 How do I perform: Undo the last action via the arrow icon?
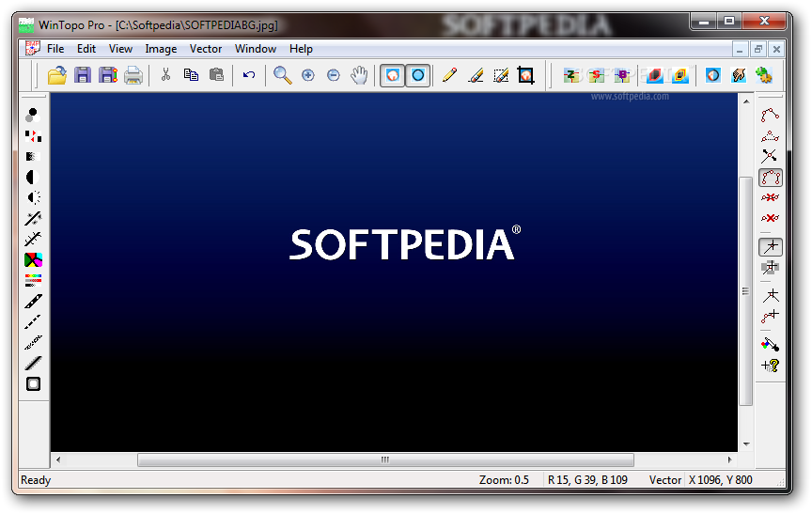tap(249, 75)
